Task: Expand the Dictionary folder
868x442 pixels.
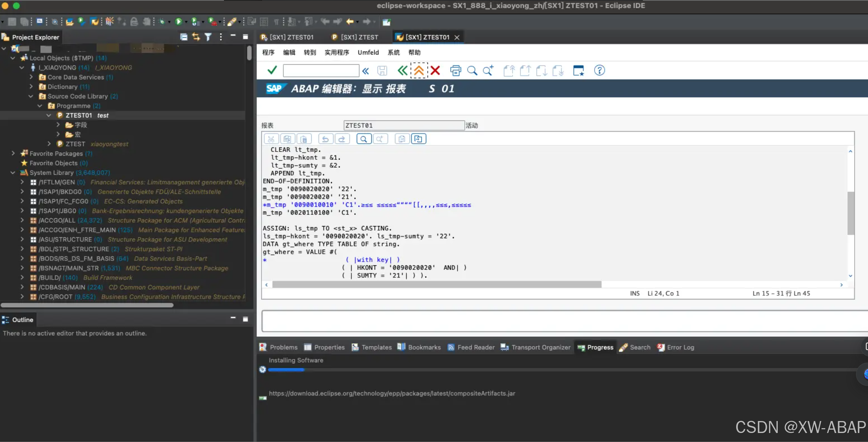Action: click(x=31, y=86)
